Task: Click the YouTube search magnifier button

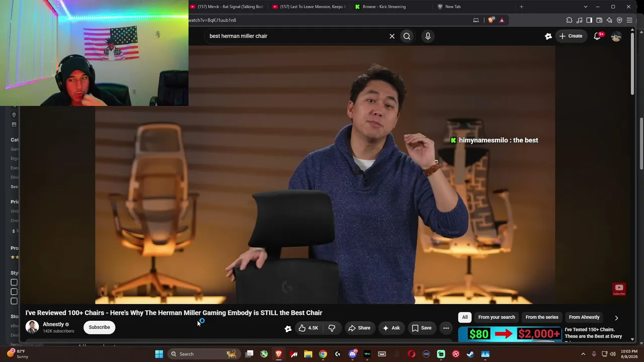Action: pyautogui.click(x=407, y=36)
